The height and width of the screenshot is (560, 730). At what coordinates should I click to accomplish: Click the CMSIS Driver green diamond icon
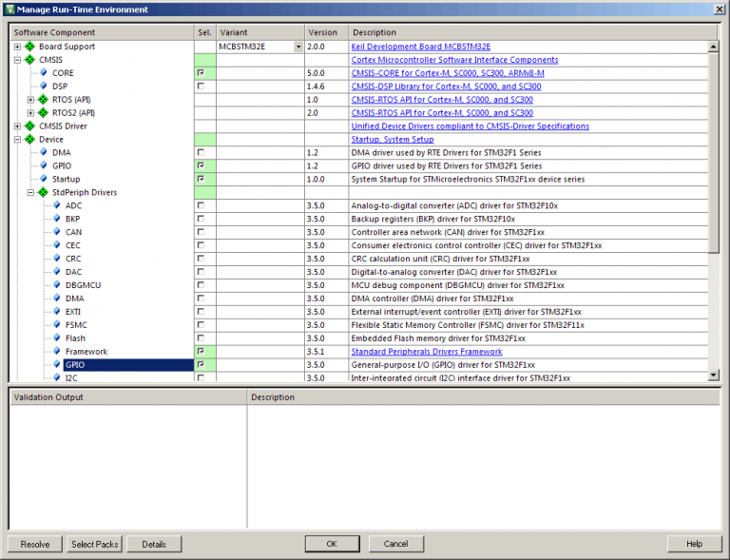coord(29,126)
